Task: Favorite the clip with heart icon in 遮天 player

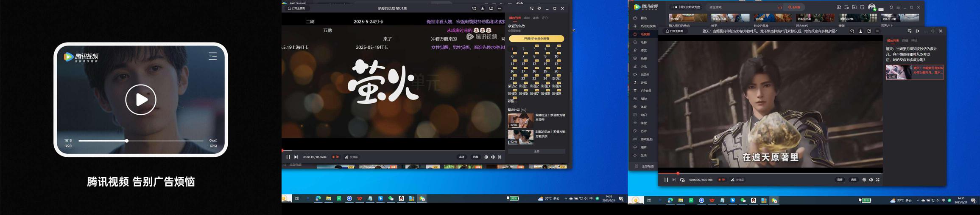Action: pyautogui.click(x=852, y=31)
